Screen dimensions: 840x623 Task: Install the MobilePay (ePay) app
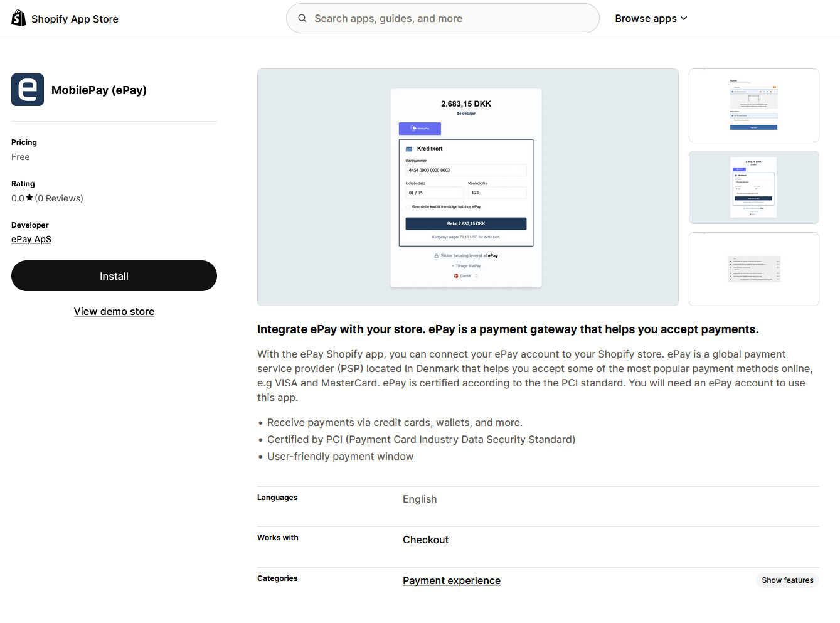click(114, 275)
